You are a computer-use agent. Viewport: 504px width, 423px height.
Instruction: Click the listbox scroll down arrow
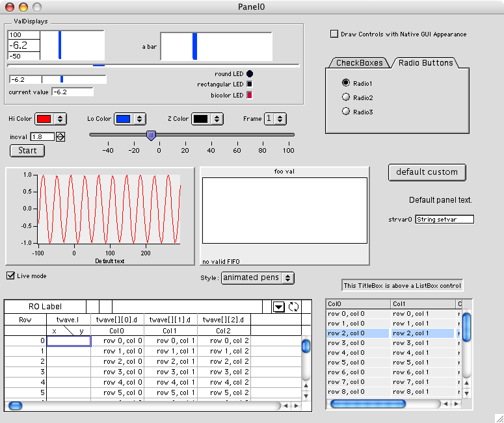[467, 393]
